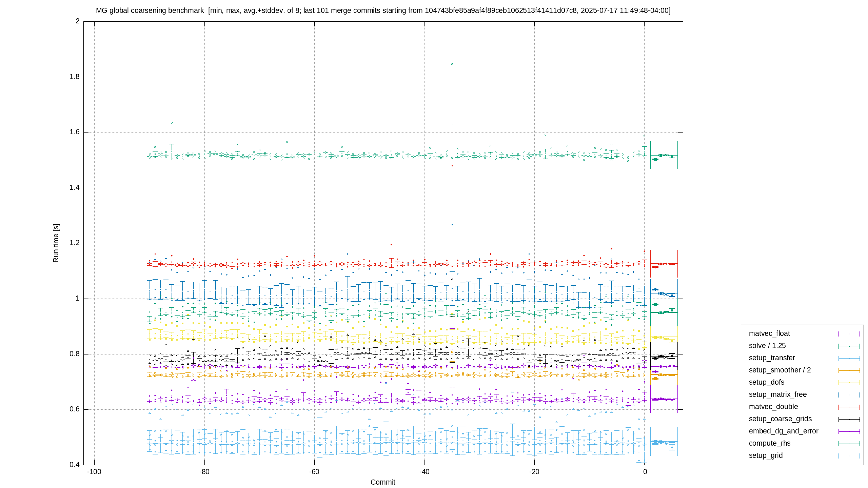Click the 0 x-axis tick label
Image resolution: width=868 pixels, height=488 pixels.
[645, 472]
